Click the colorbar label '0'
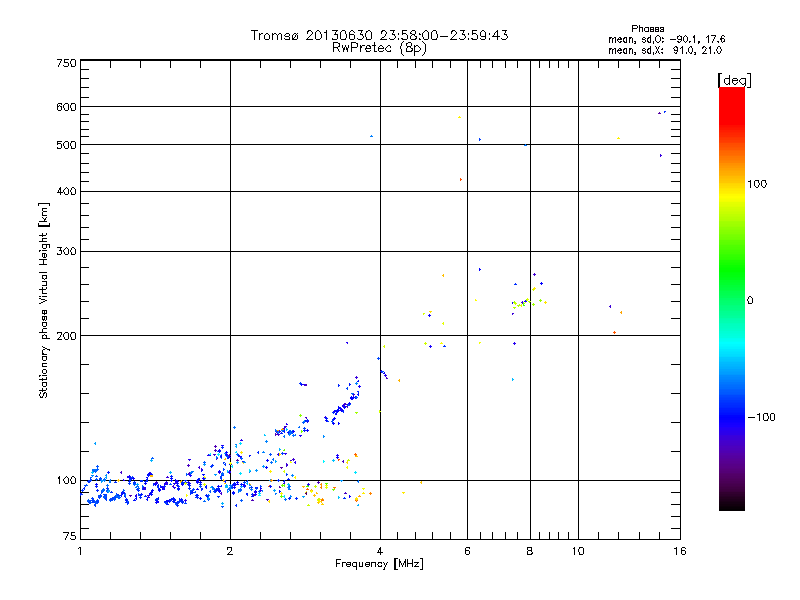 (749, 301)
